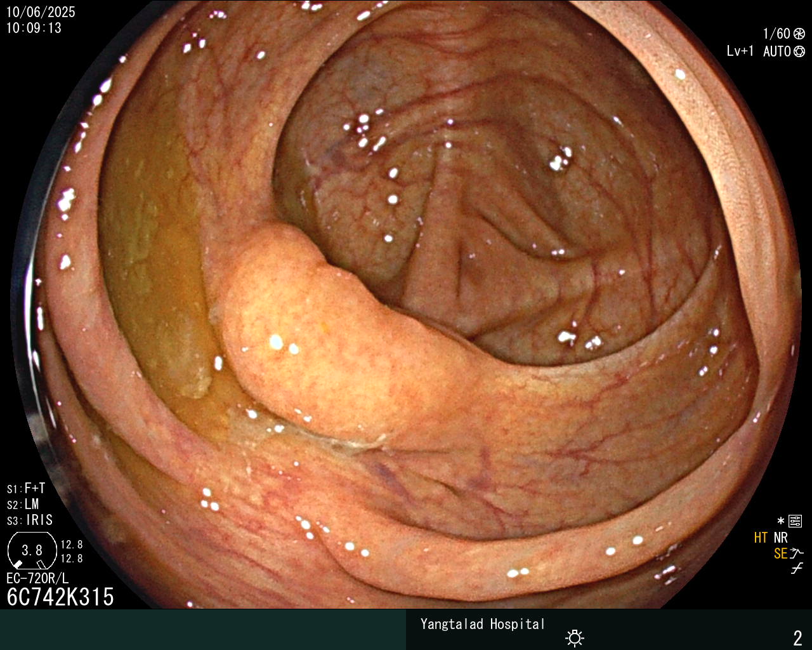Click the tone curve icon below SE
Screen dimensions: 812x650
pos(797,569)
